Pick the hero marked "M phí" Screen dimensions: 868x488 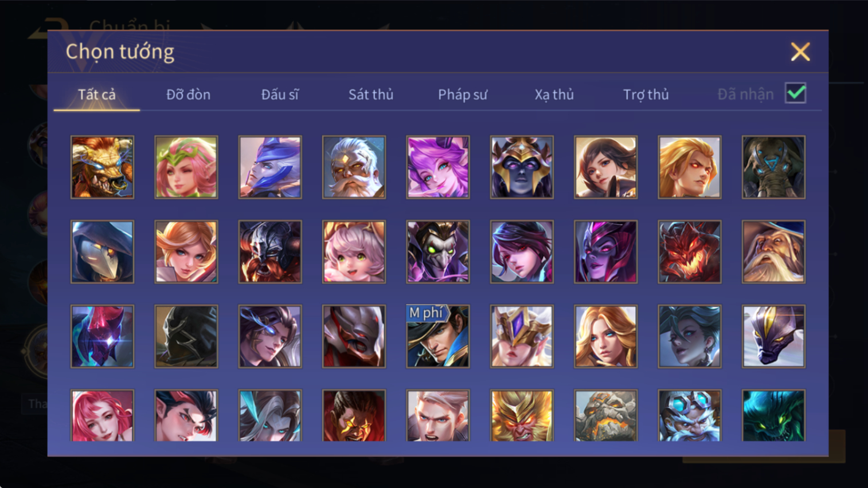[x=438, y=336]
